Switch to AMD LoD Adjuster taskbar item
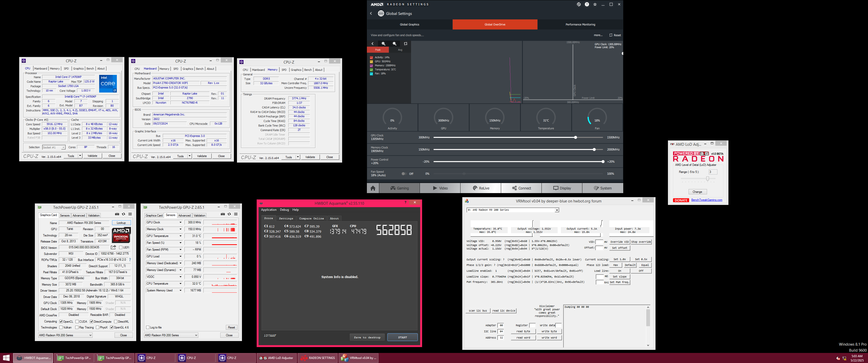The image size is (868, 363). (277, 358)
